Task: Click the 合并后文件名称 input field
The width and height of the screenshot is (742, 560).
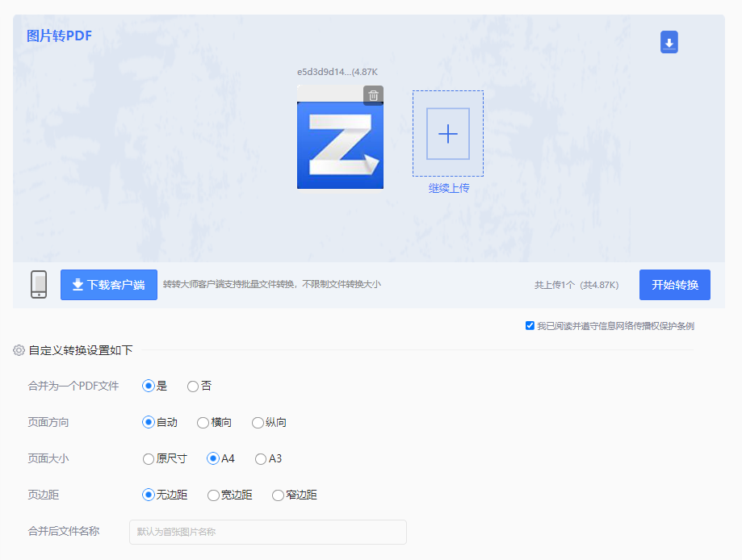Action: coord(267,532)
